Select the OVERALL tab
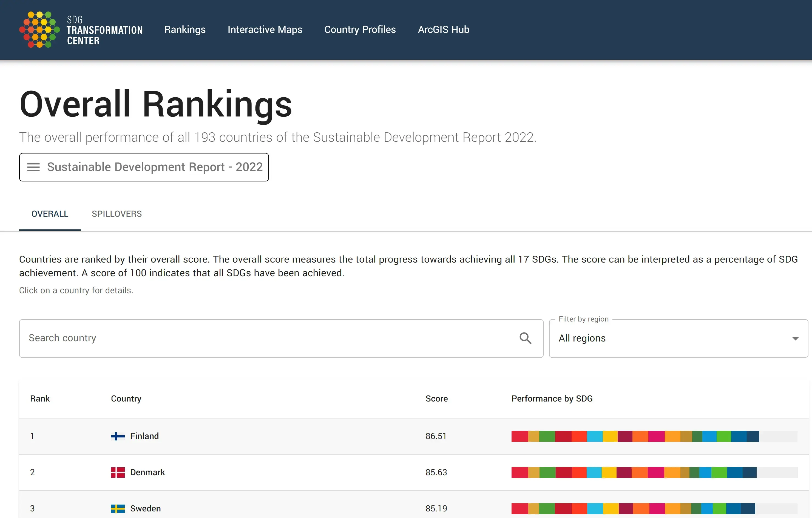Image resolution: width=812 pixels, height=518 pixels. [x=50, y=214]
